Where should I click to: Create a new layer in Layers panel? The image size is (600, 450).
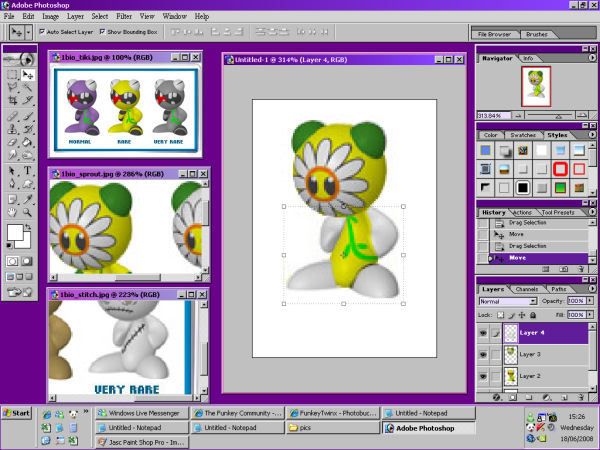(564, 398)
